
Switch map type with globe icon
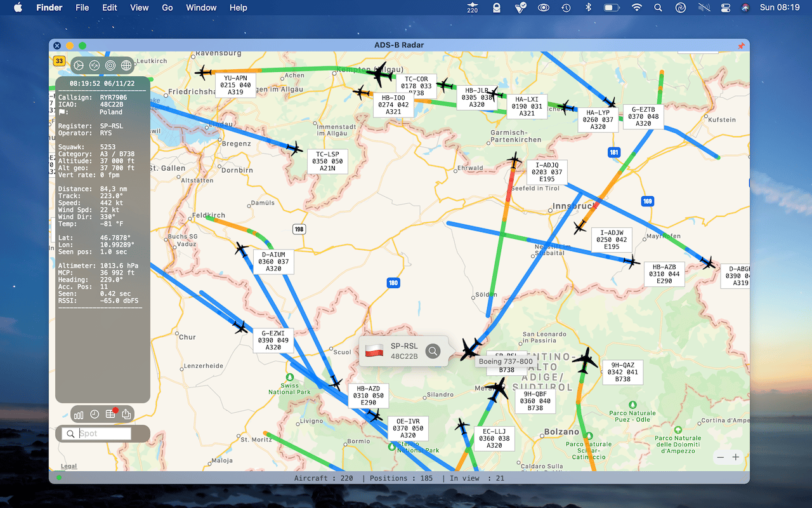point(126,65)
